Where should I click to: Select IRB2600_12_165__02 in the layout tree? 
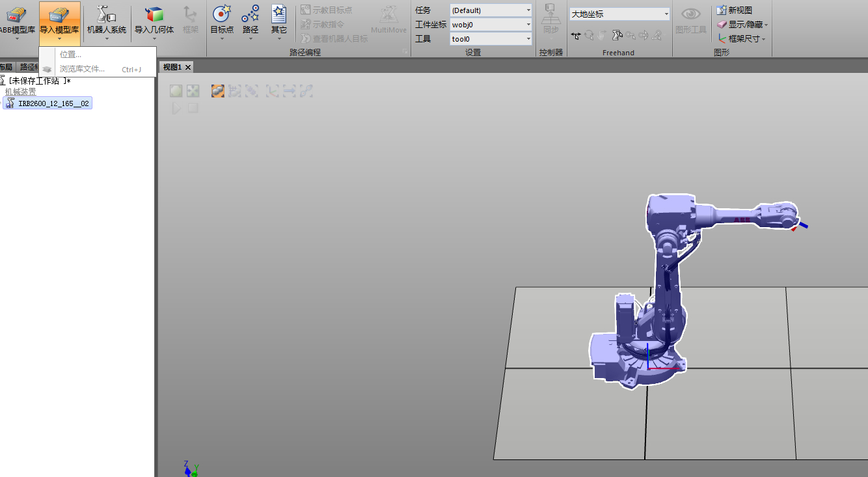pos(53,103)
